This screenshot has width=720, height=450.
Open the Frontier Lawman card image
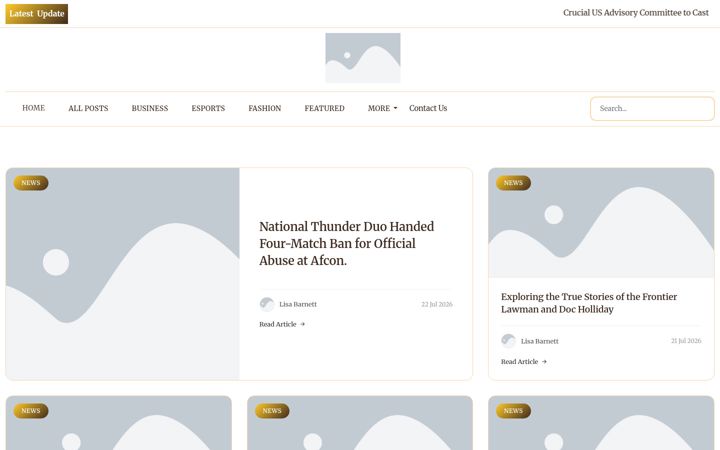click(x=601, y=223)
